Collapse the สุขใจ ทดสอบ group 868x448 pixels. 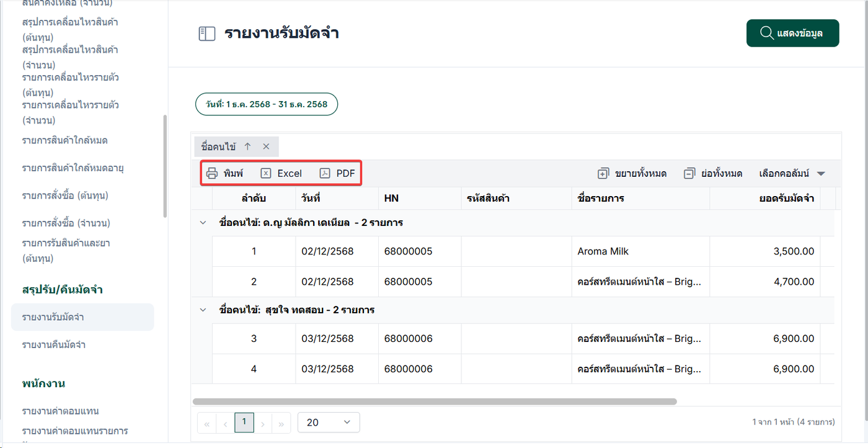click(202, 310)
